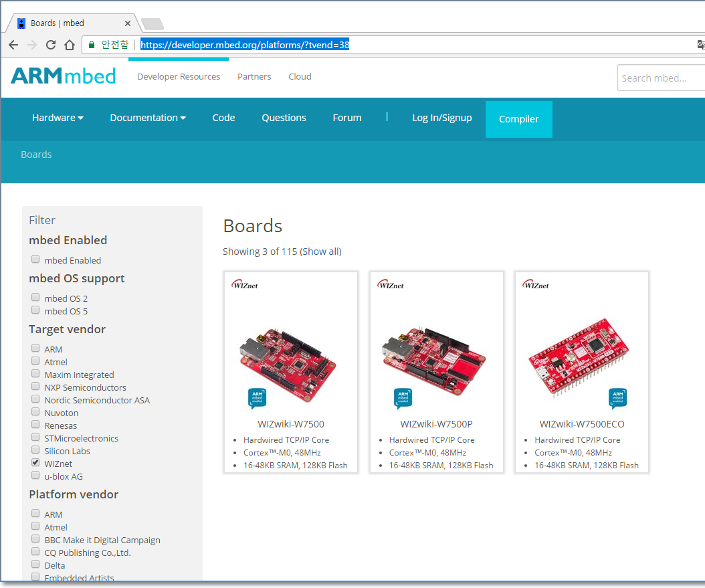
Task: Open WIZwiki-W7500 board image
Action: tap(288, 365)
